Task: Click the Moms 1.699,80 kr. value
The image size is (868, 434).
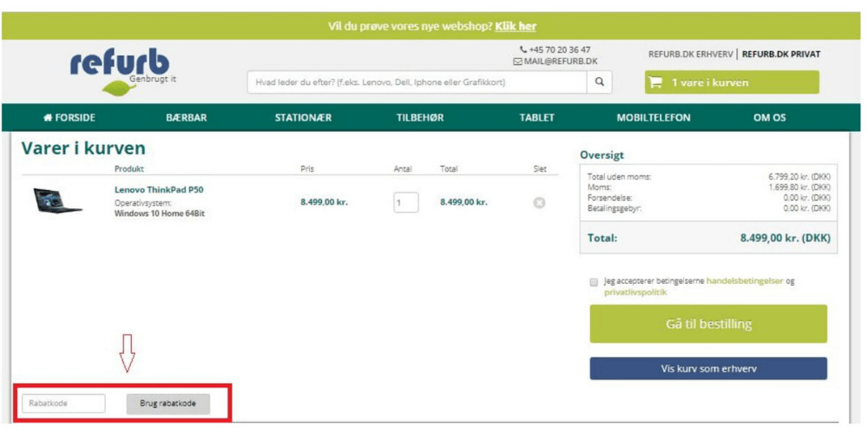Action: point(799,187)
